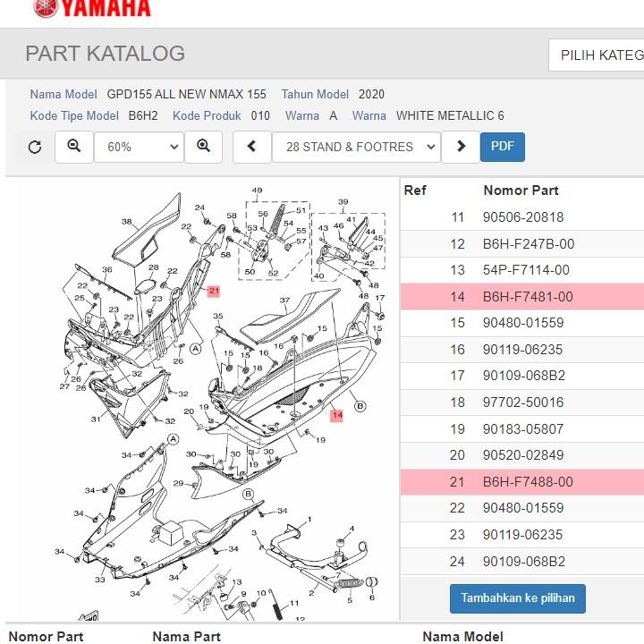Zoom out the parts diagram

click(74, 147)
